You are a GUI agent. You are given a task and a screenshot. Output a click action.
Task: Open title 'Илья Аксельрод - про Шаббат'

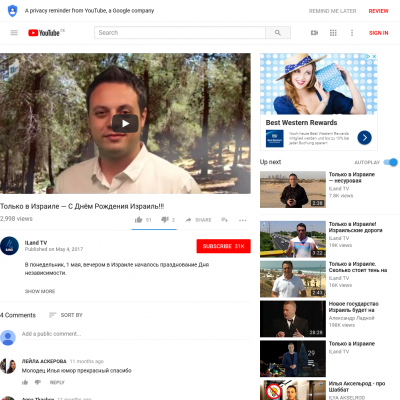pos(357,386)
